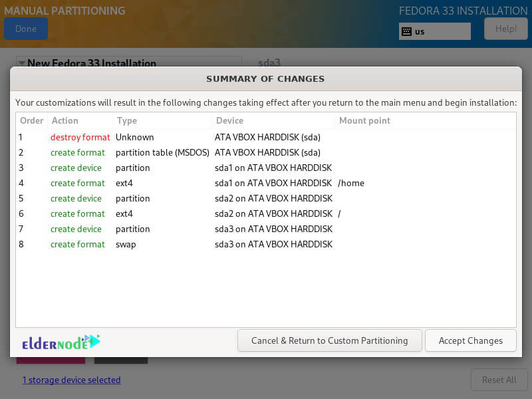Click the keyboard layout icon
The image size is (532, 399).
click(406, 31)
